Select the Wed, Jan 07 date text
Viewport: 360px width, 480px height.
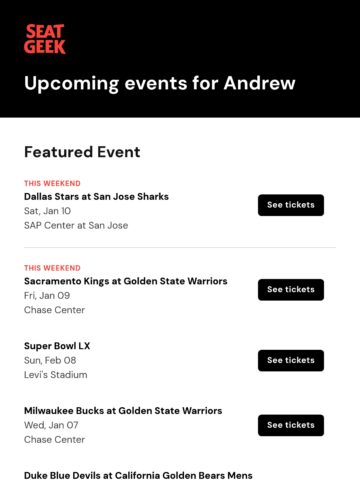pyautogui.click(x=51, y=425)
